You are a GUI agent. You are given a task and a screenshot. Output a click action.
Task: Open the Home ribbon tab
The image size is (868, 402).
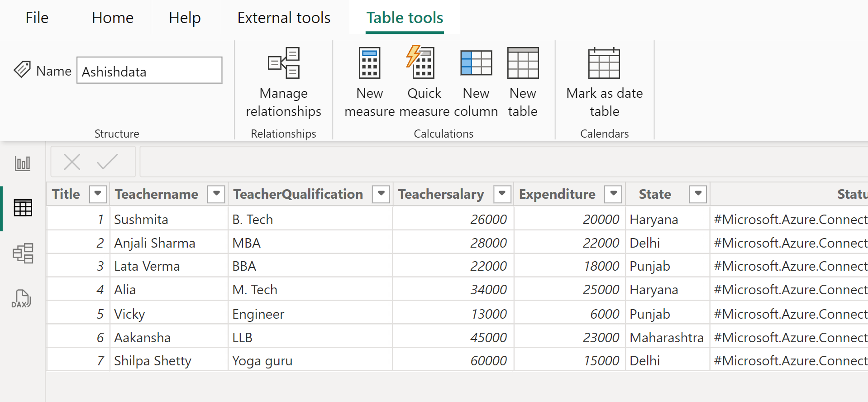[113, 18]
